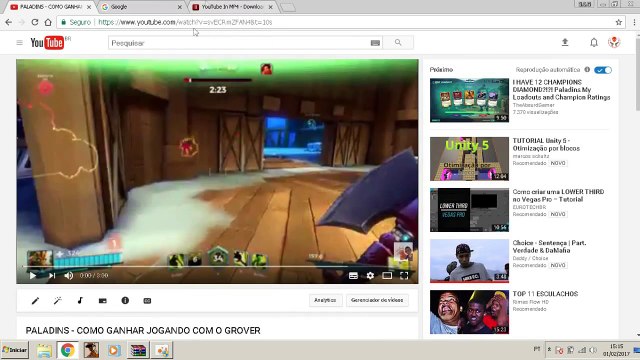Open the media player taskbar icon
The width and height of the screenshot is (640, 360).
114,350
